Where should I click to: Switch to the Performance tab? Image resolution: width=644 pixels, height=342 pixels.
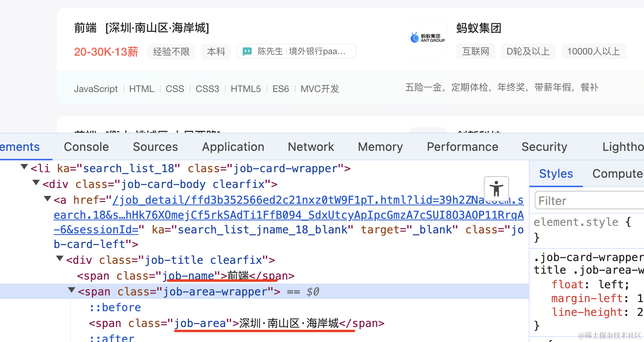(462, 147)
